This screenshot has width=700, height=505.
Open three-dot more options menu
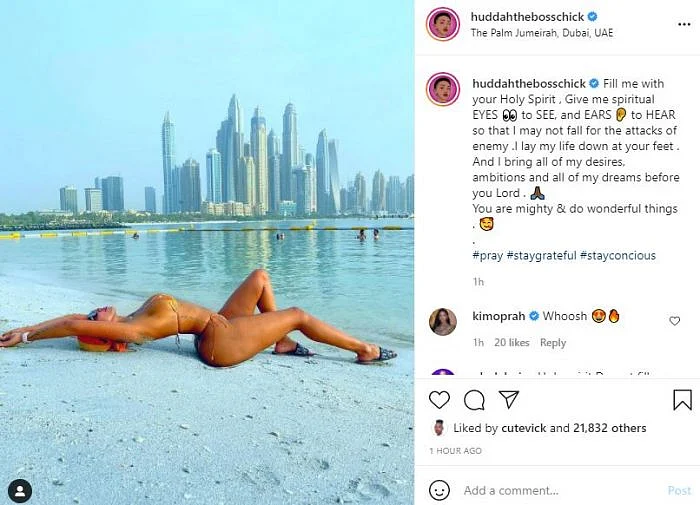684,24
